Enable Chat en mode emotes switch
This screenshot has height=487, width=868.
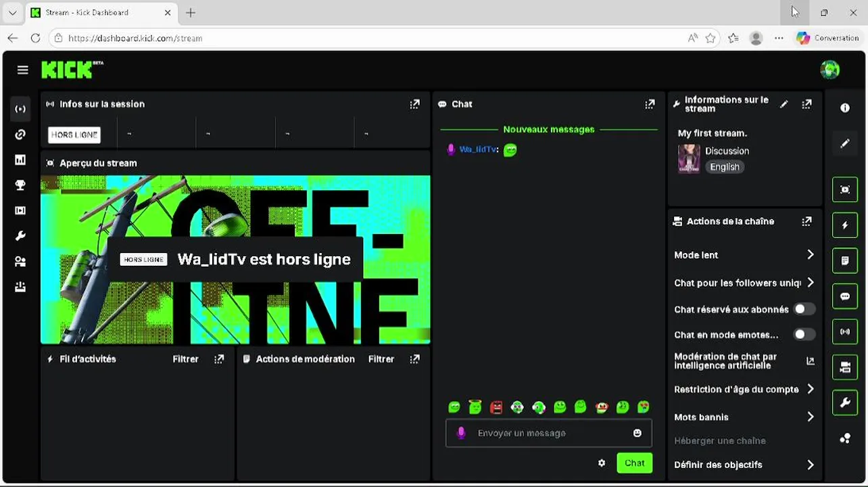(804, 334)
